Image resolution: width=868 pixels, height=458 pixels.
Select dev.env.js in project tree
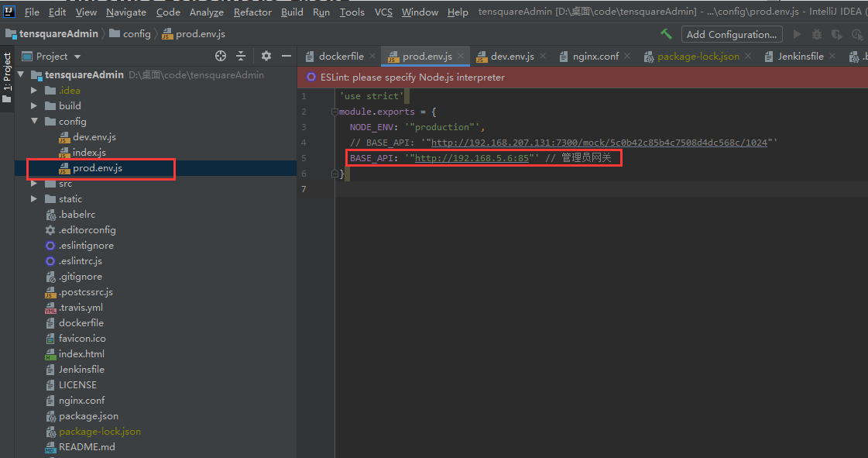point(94,136)
